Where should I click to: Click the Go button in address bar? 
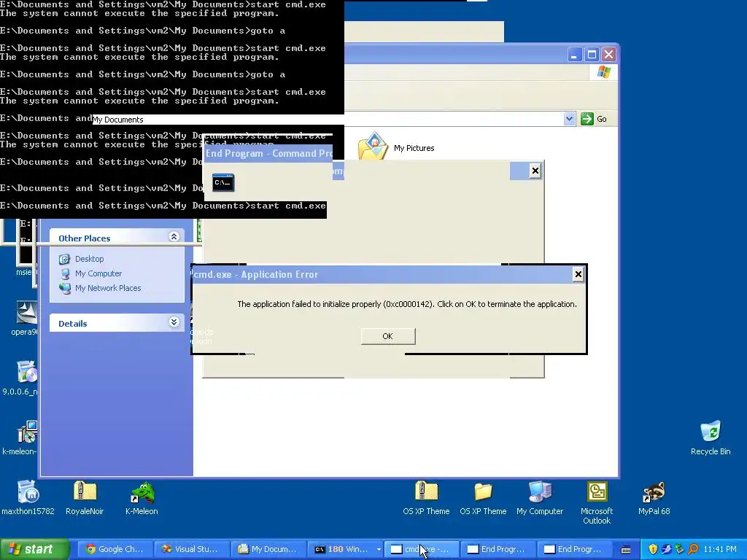(x=594, y=119)
